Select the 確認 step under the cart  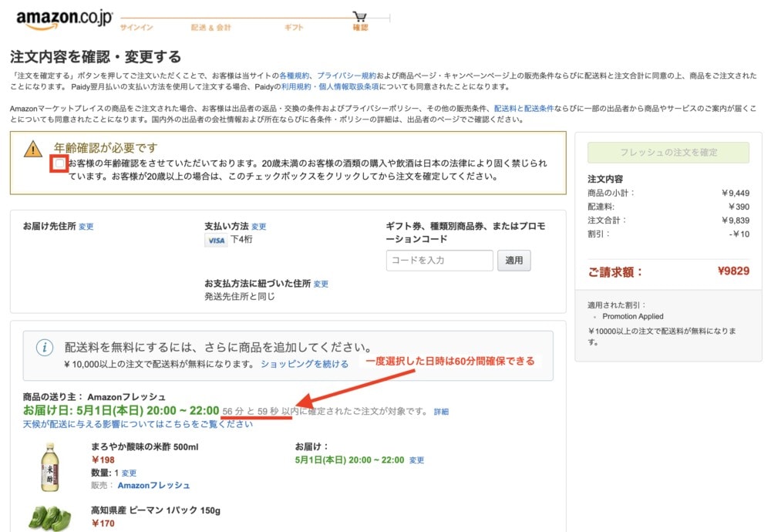[x=360, y=28]
